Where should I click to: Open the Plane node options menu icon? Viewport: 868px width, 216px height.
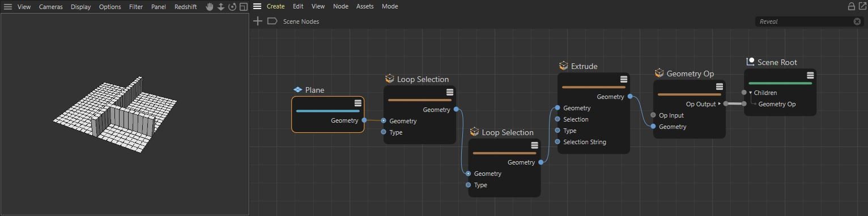358,103
